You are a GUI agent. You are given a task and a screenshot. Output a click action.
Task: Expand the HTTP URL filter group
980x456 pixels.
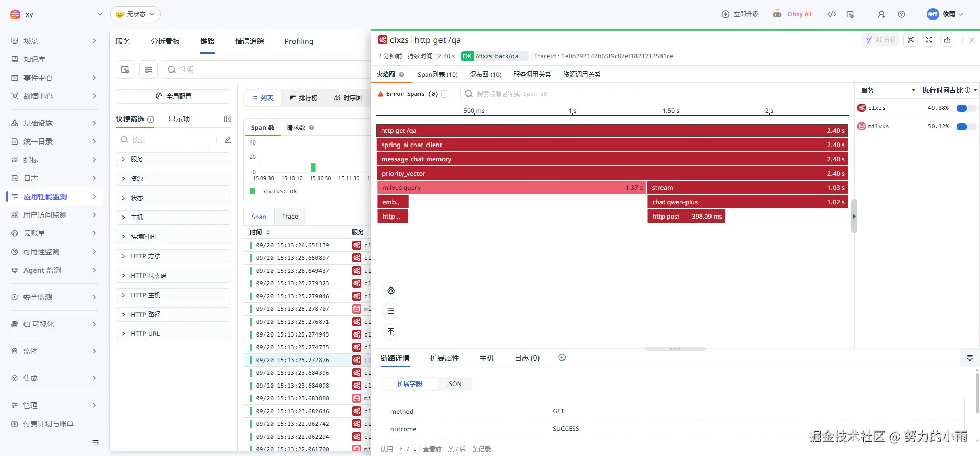click(174, 334)
